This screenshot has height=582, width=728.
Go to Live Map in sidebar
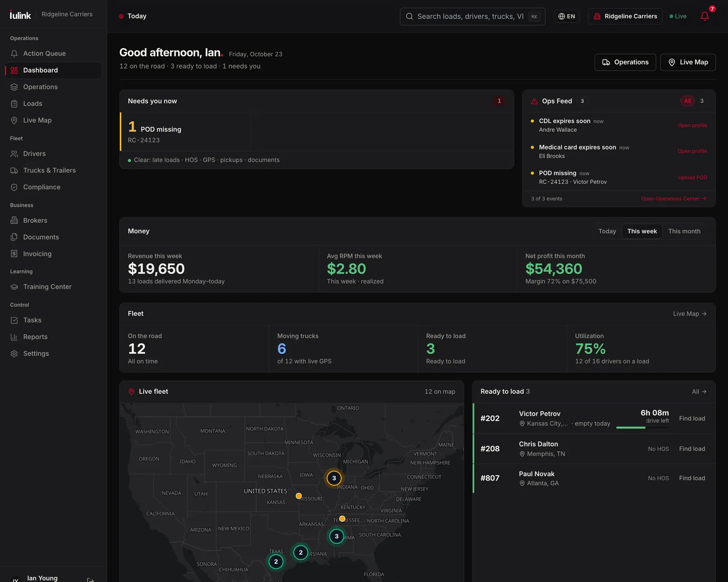tap(53, 120)
